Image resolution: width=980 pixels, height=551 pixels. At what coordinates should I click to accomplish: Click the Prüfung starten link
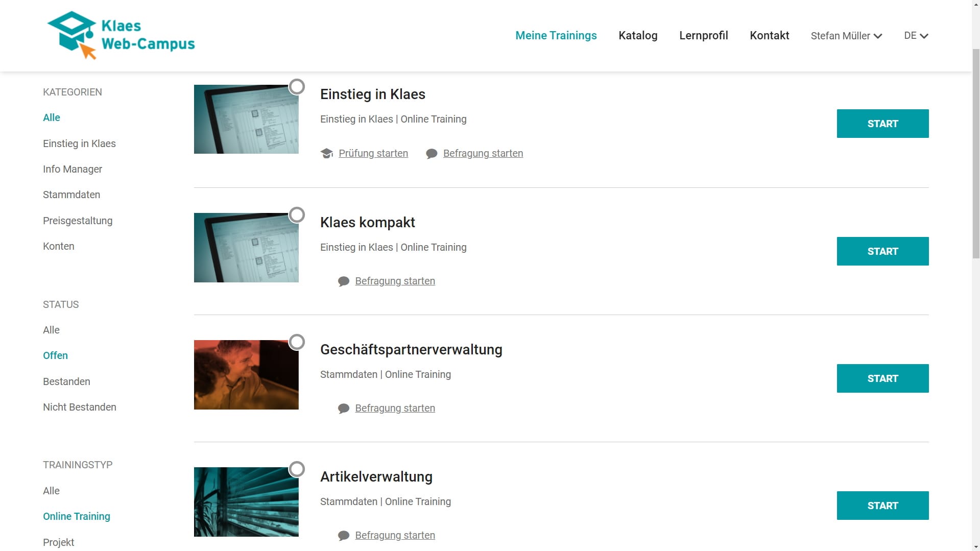coord(373,153)
